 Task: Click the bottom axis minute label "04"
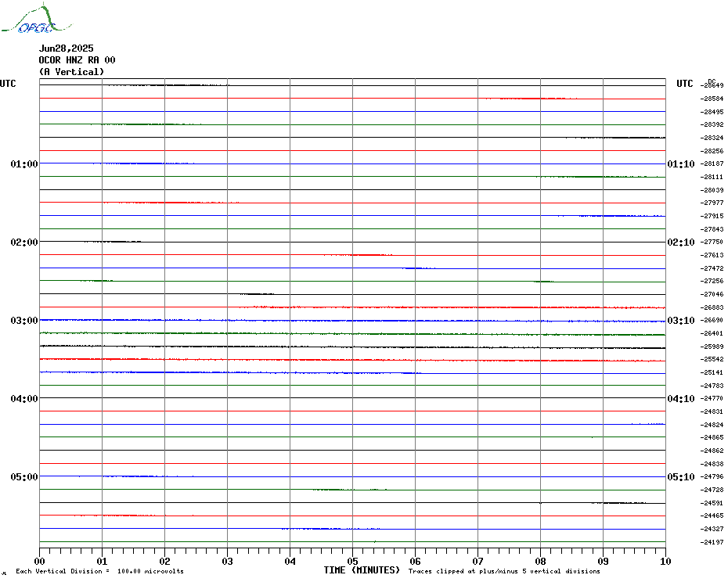pyautogui.click(x=290, y=562)
